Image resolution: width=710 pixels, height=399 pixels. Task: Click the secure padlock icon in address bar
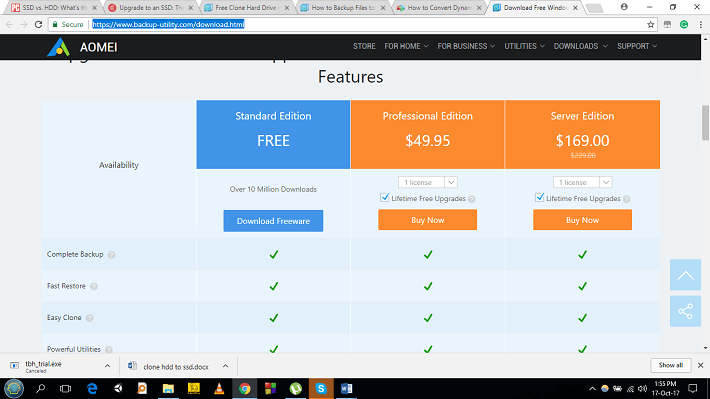click(55, 24)
